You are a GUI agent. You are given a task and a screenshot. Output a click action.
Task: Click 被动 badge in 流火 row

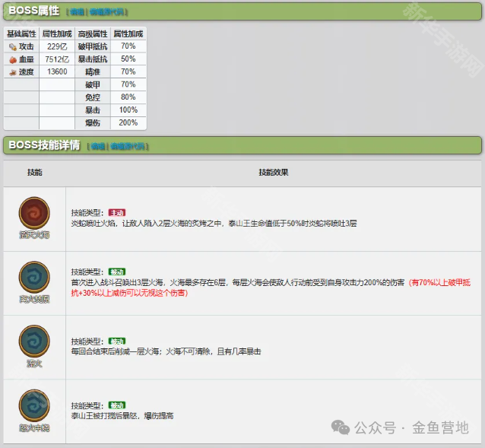tap(117, 341)
